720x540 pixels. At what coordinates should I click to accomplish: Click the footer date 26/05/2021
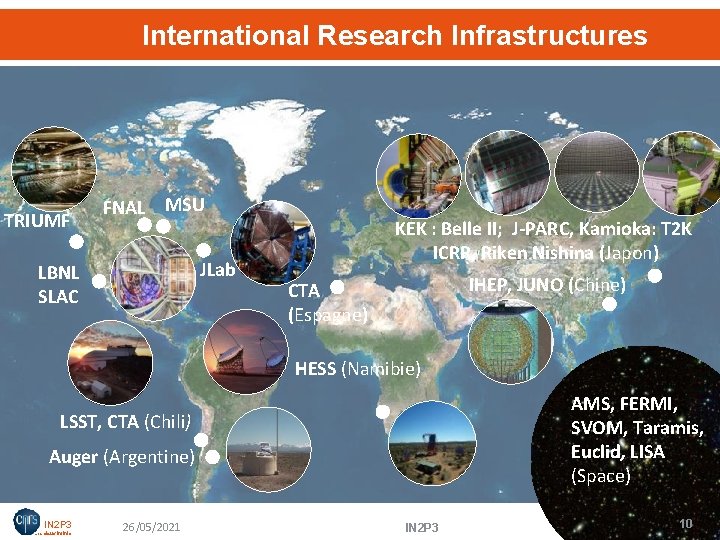click(x=151, y=527)
